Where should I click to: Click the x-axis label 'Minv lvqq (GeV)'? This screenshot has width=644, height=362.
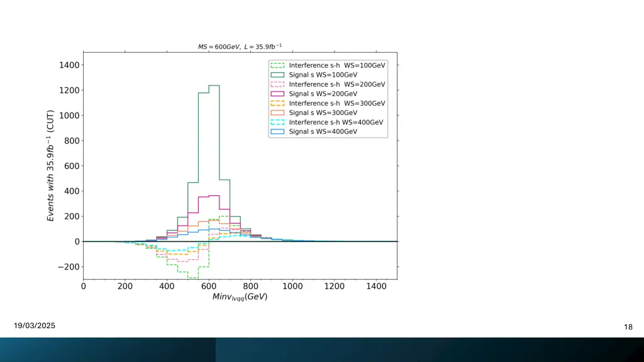pos(240,297)
